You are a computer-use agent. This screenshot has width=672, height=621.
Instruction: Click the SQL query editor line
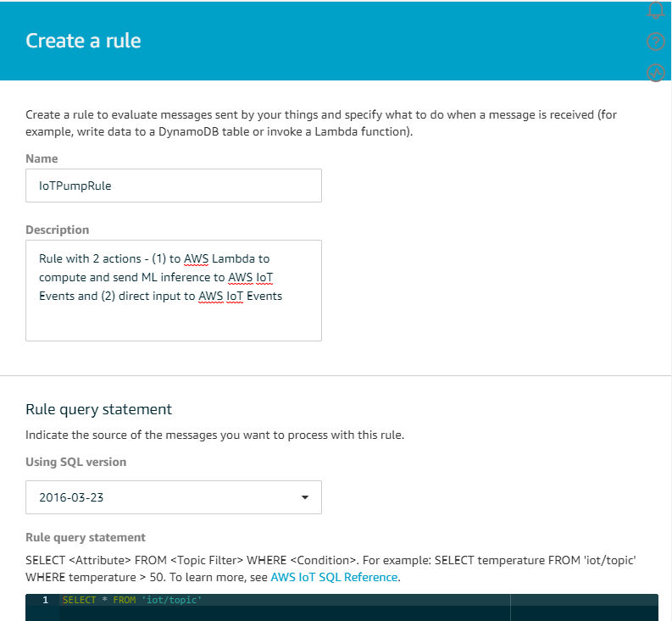358,600
